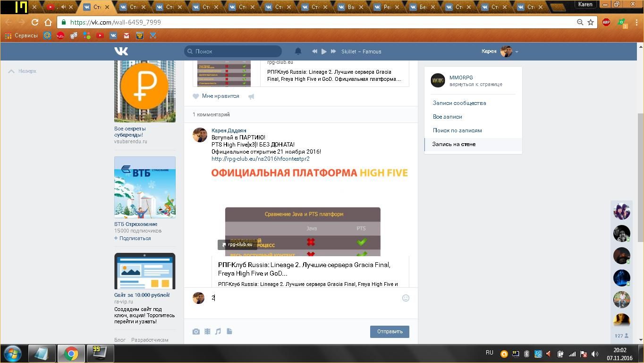Screen dimensions: 644x363
Task: Expand the Карен profile dropdown menu
Action: [x=517, y=52]
